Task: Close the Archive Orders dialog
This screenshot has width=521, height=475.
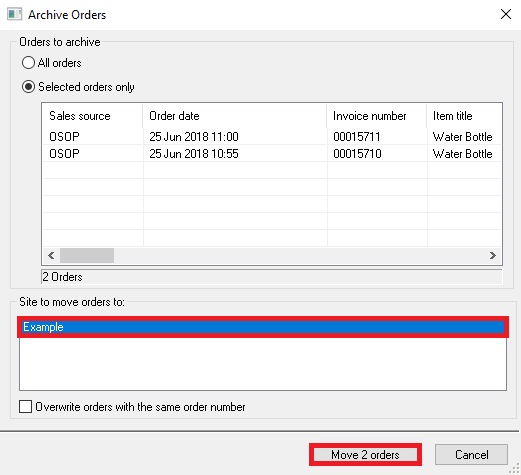Action: pos(506,14)
